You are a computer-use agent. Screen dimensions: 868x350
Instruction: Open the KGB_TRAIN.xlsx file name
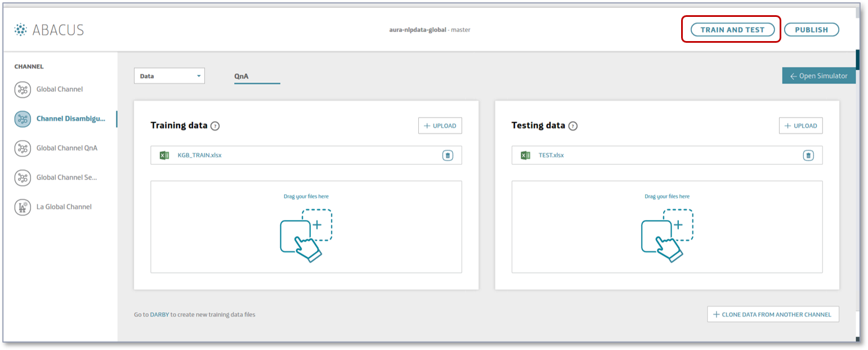coord(200,155)
